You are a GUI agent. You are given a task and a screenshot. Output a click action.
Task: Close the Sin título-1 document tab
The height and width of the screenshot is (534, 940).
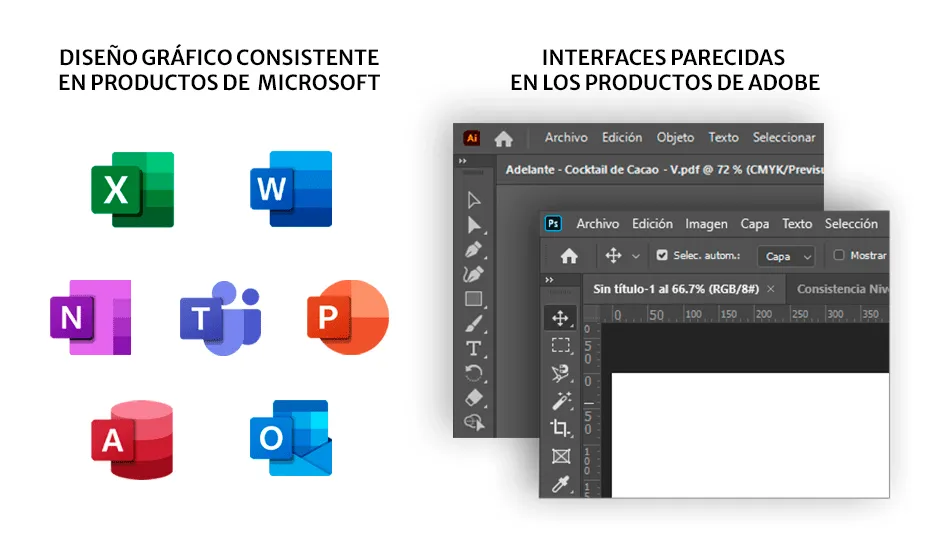point(771,289)
